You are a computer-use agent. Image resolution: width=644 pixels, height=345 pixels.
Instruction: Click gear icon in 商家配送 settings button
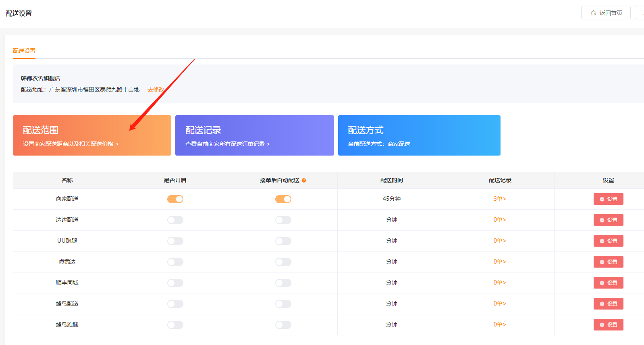click(x=602, y=199)
